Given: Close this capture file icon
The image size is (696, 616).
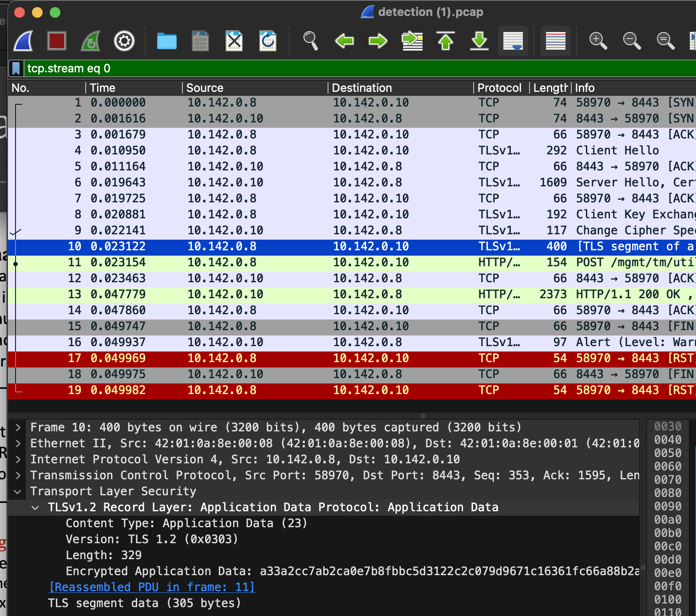Looking at the screenshot, I should click(234, 41).
